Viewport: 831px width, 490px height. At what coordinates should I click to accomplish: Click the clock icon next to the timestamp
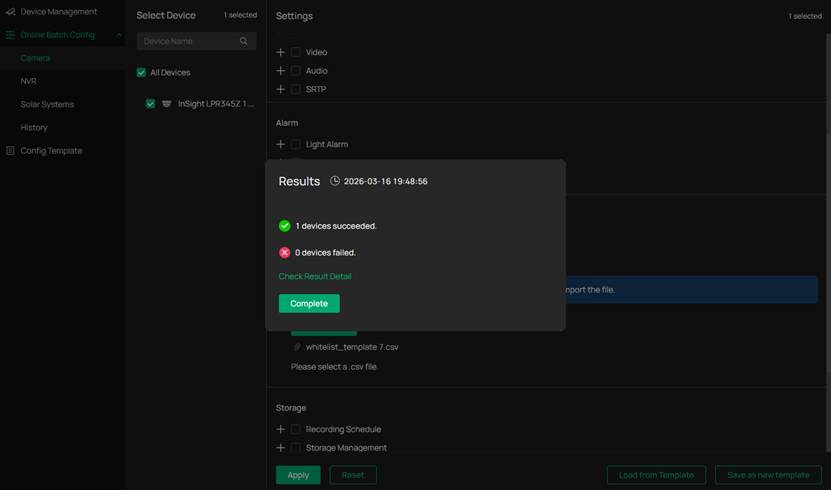(x=335, y=182)
